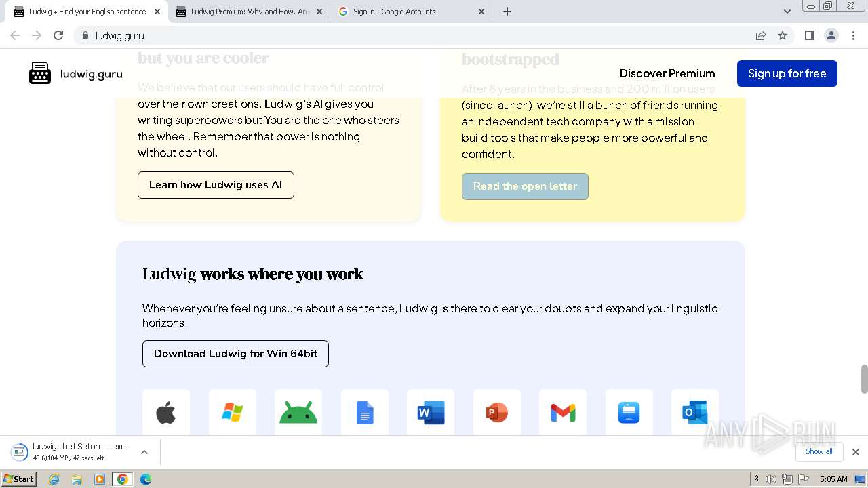Image resolution: width=868 pixels, height=488 pixels.
Task: Reload the page
Action: (58, 35)
